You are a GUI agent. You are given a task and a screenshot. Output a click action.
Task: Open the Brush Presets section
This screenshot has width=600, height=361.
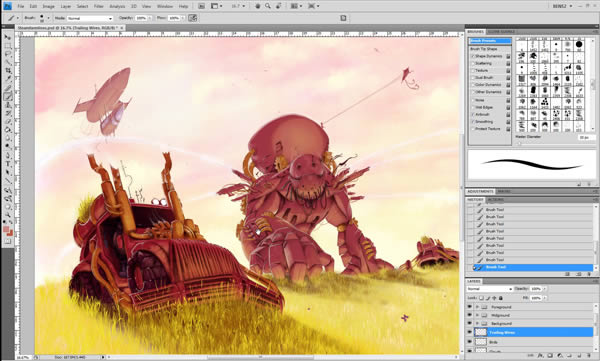coord(490,41)
